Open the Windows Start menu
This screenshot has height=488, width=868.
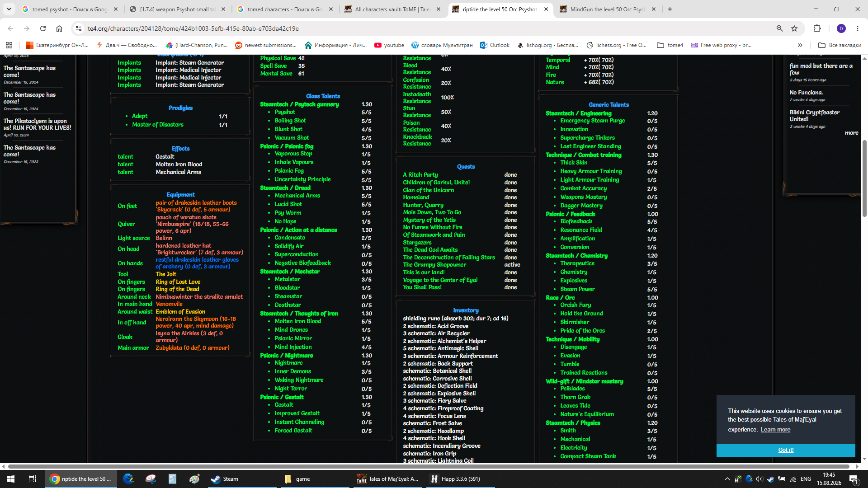pyautogui.click(x=11, y=479)
